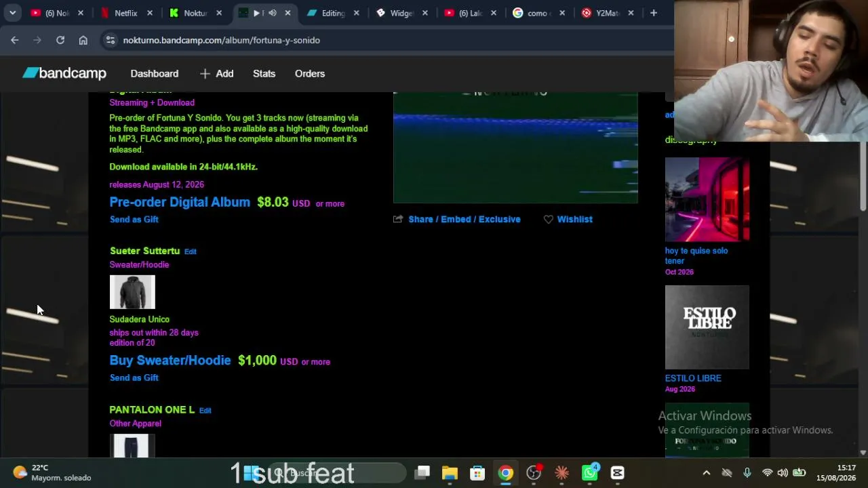
Task: Reload the Bandcamp page
Action: [60, 40]
